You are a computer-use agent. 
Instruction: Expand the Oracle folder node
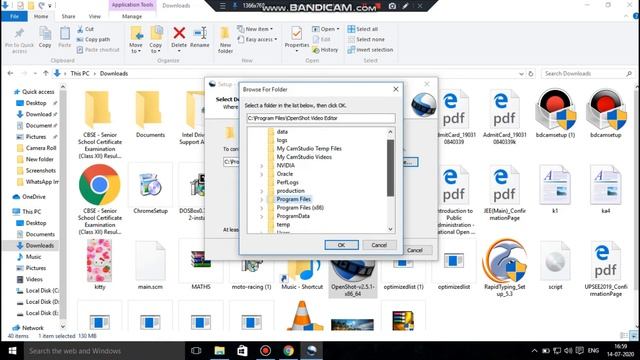click(262, 174)
